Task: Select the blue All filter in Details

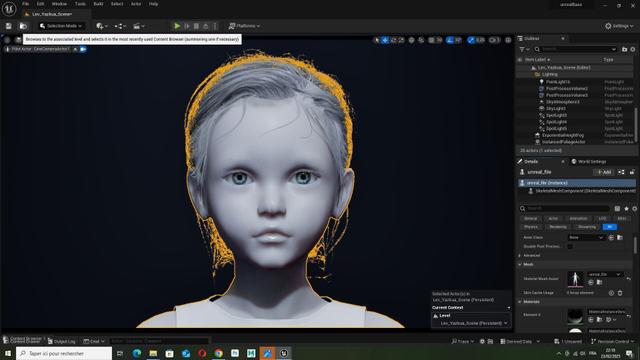Action: point(609,227)
